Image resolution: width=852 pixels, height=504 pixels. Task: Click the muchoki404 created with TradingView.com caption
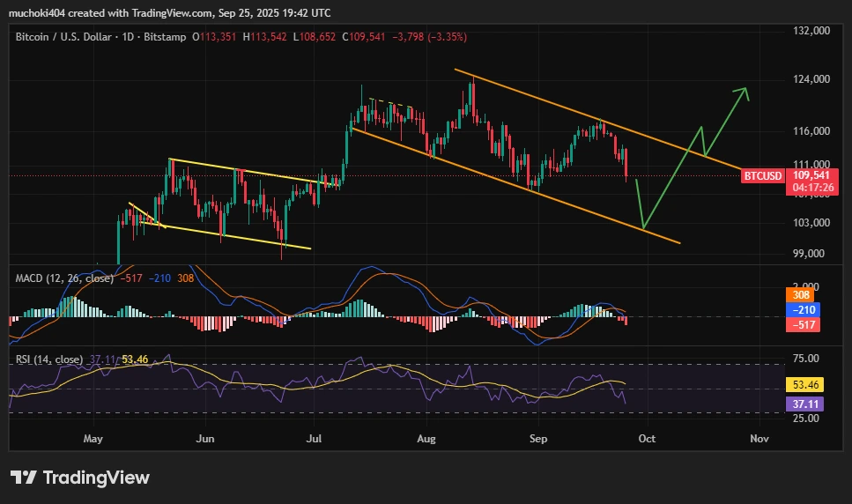169,13
